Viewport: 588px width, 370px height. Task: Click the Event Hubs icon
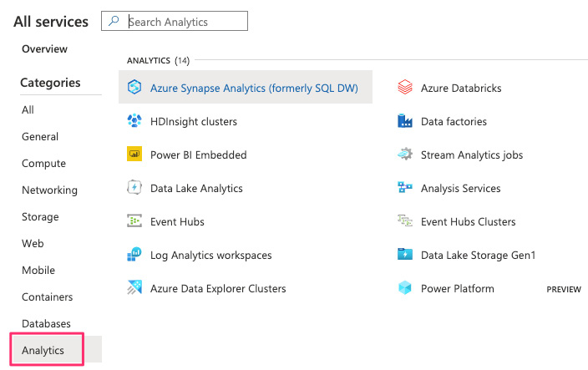click(x=134, y=220)
